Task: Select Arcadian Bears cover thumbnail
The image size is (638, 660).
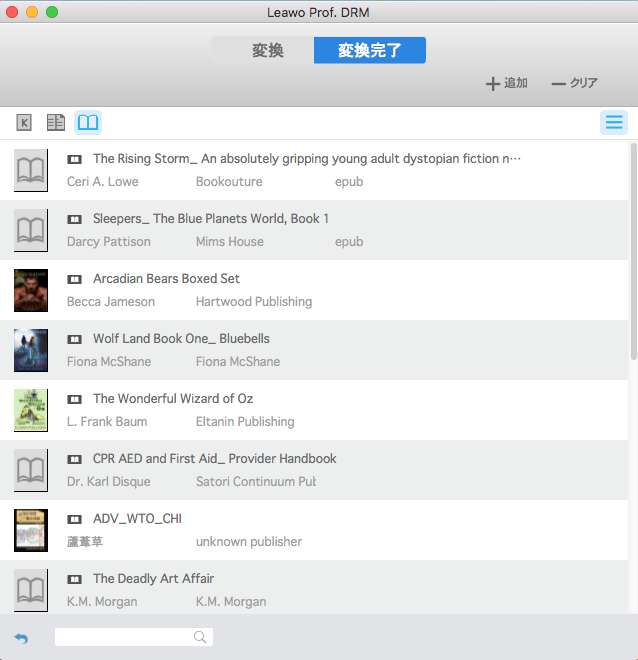Action: click(31, 290)
